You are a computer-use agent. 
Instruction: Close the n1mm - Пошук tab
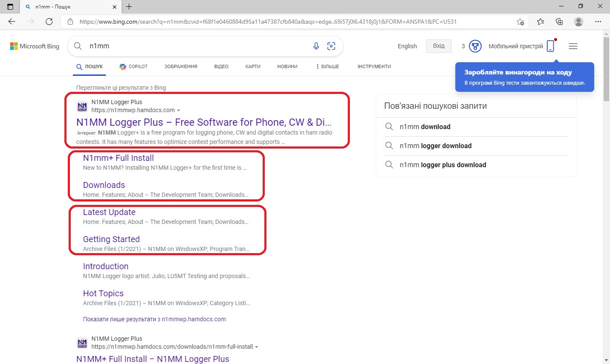115,7
